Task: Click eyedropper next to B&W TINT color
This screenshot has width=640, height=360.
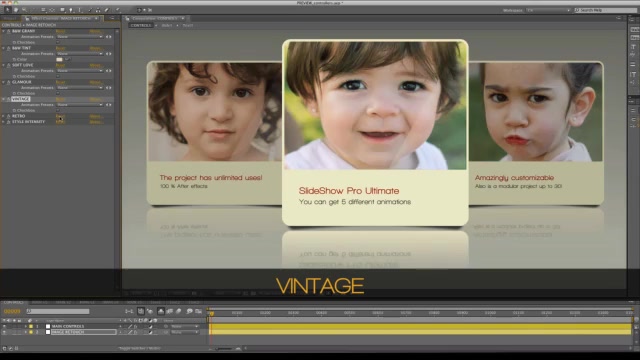Action: click(67, 60)
